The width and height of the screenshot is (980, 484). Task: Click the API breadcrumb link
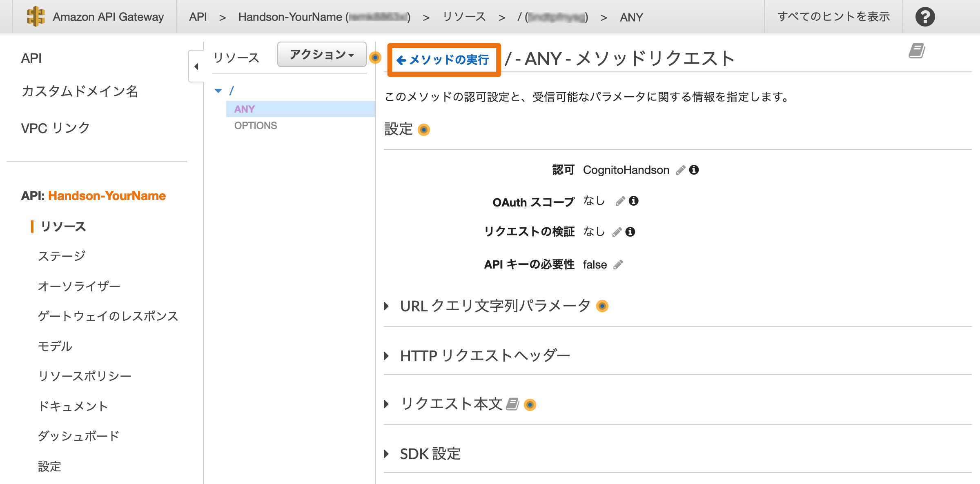pyautogui.click(x=198, y=17)
